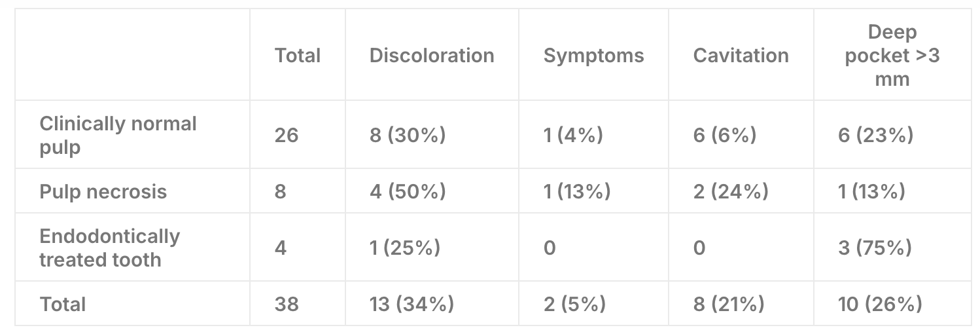Screen dimensions: 980x334
Task: Click the cell showing 10 (26%)
Action: point(880,304)
